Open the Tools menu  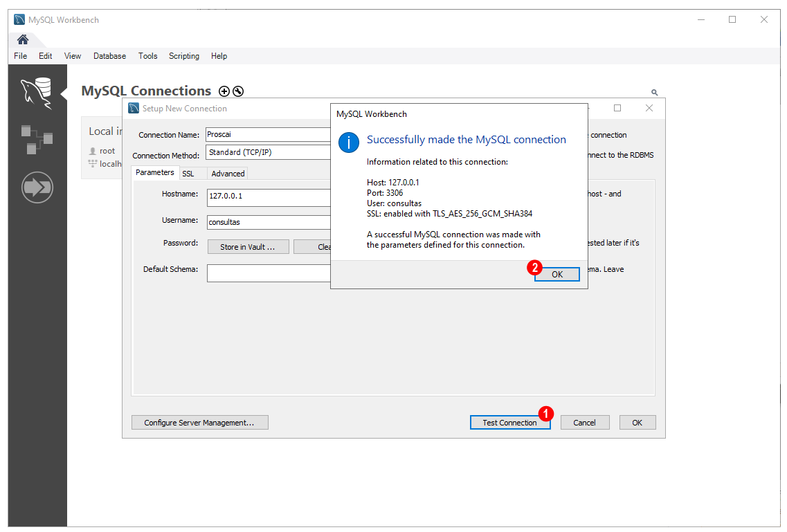[x=147, y=56]
